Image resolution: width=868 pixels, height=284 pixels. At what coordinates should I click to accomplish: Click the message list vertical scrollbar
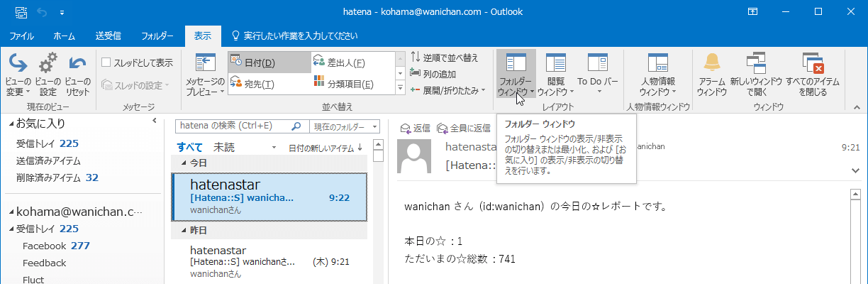click(378, 213)
